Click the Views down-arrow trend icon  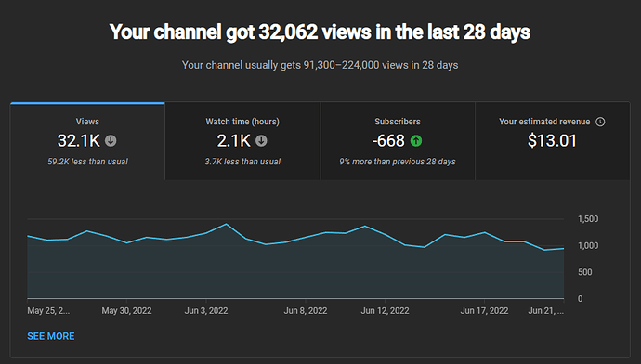pos(111,141)
